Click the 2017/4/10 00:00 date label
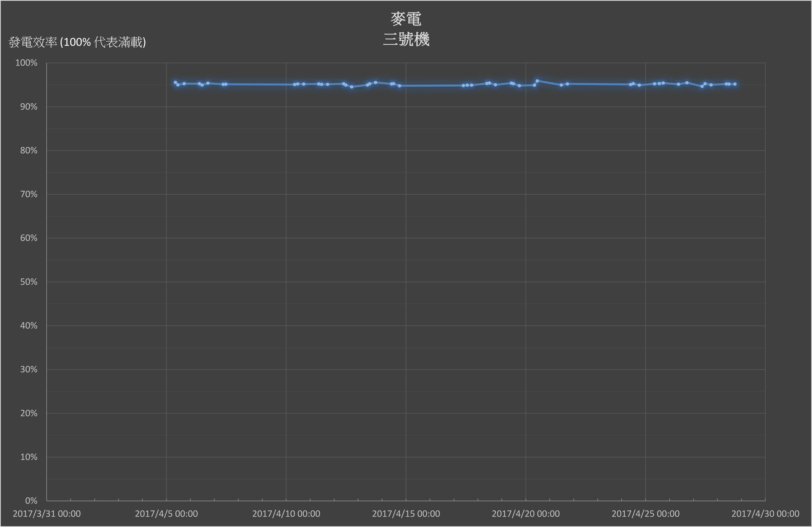 click(x=286, y=514)
